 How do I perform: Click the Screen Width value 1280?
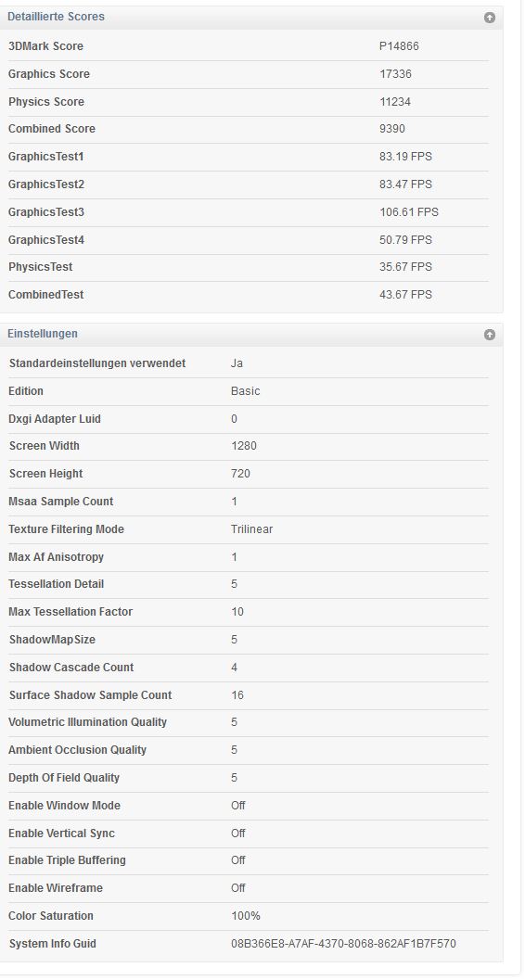[244, 446]
